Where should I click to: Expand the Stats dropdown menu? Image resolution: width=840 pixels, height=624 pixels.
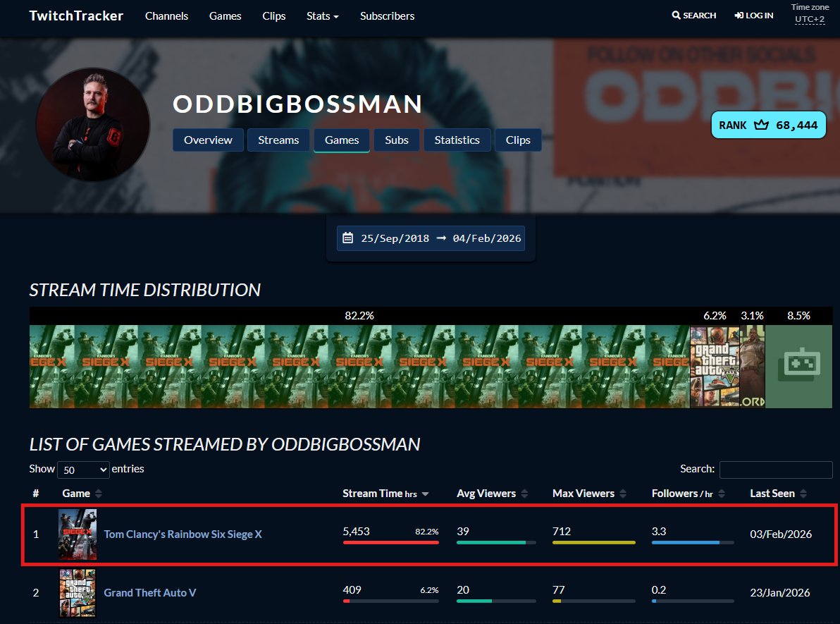[x=323, y=16]
